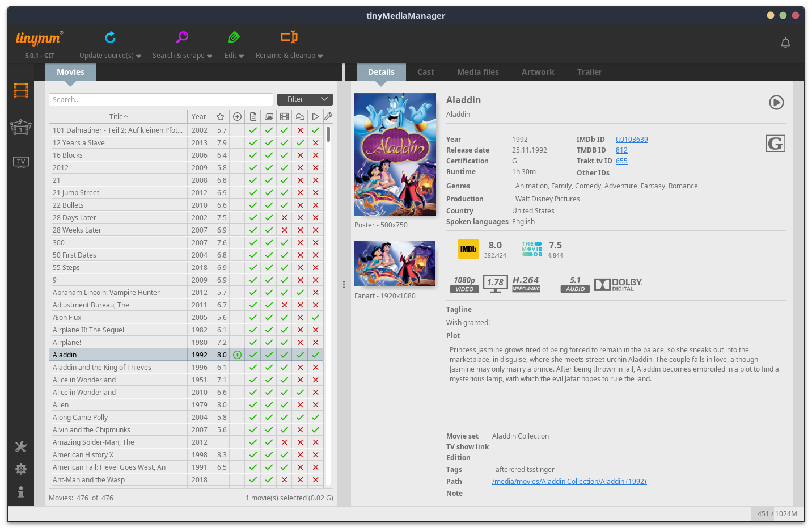Sort movie list by Year column
This screenshot has height=531, width=812.
(x=198, y=117)
